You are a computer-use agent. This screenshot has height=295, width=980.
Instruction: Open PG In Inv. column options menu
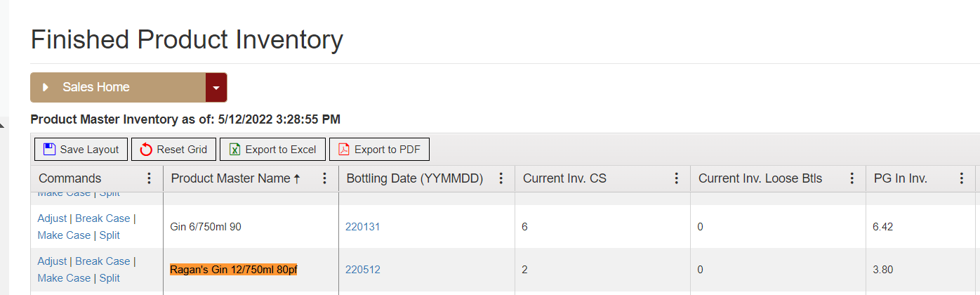(x=962, y=178)
